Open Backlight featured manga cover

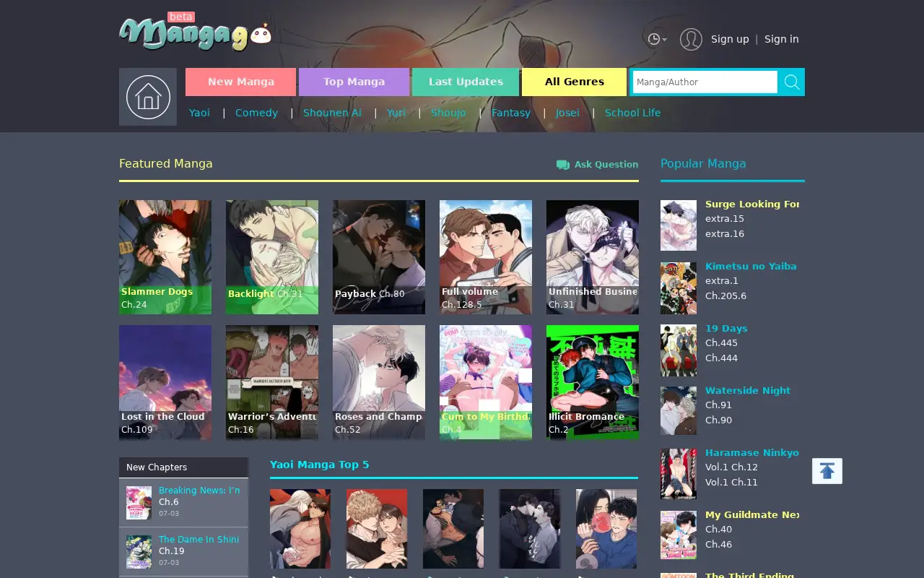[x=272, y=257]
